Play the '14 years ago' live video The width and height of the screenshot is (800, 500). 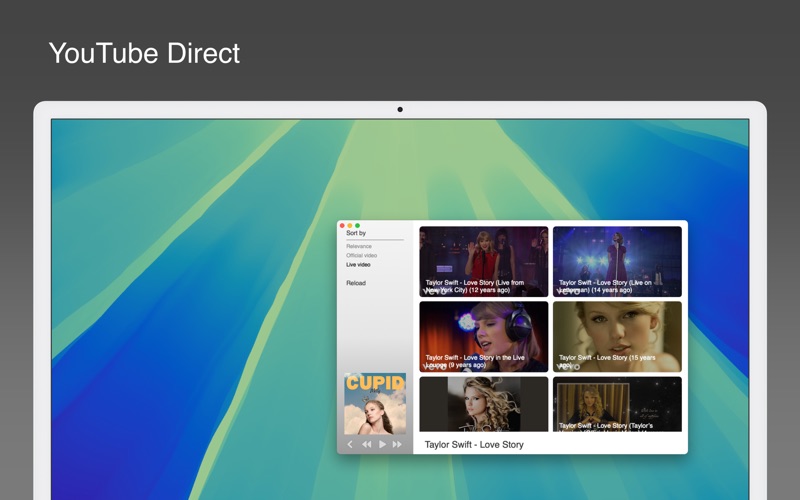[x=617, y=261]
